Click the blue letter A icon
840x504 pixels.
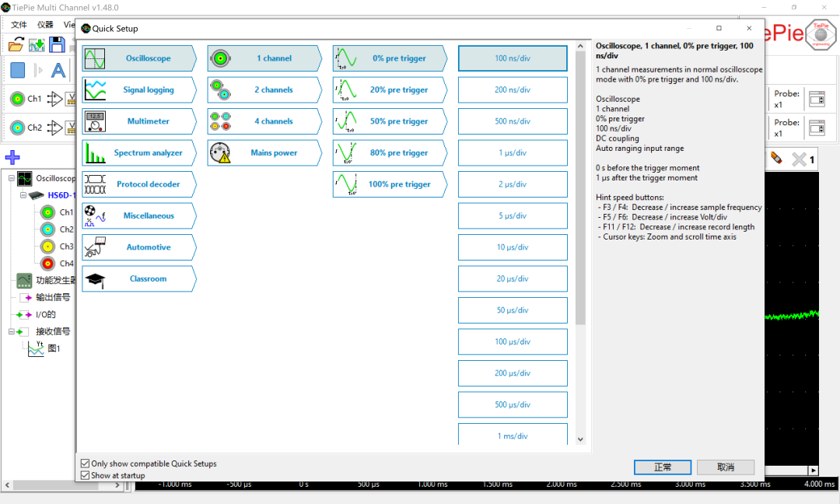coord(58,70)
